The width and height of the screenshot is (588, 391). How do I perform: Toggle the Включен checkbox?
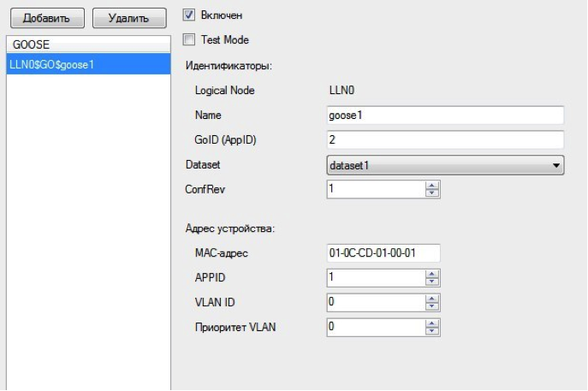[190, 15]
